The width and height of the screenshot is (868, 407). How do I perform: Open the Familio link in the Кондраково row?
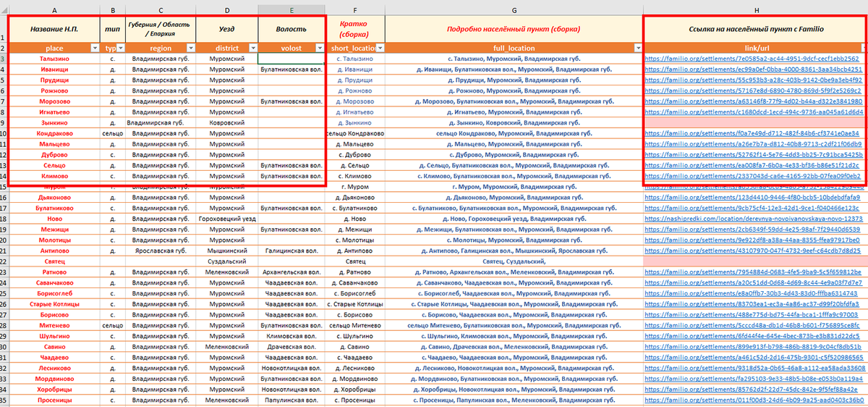pos(752,133)
